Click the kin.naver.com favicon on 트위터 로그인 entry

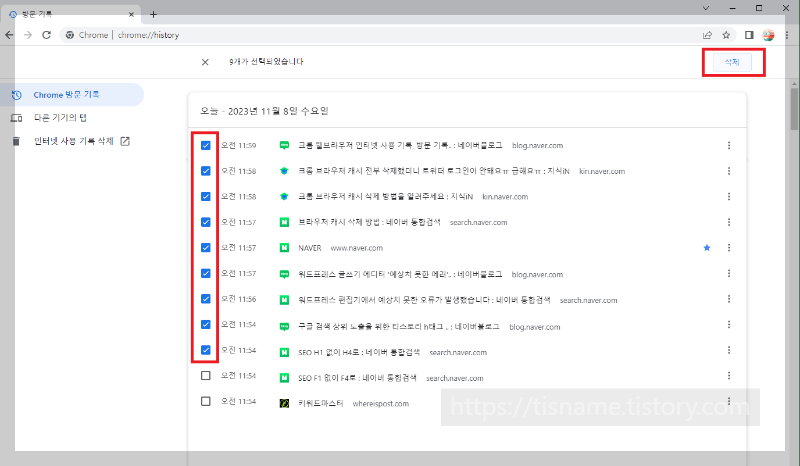click(284, 171)
